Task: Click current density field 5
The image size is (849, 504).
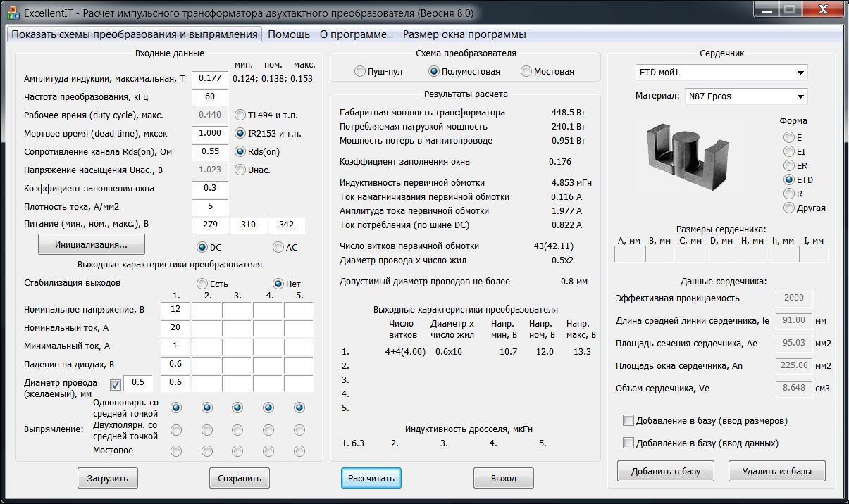Action: 210,206
